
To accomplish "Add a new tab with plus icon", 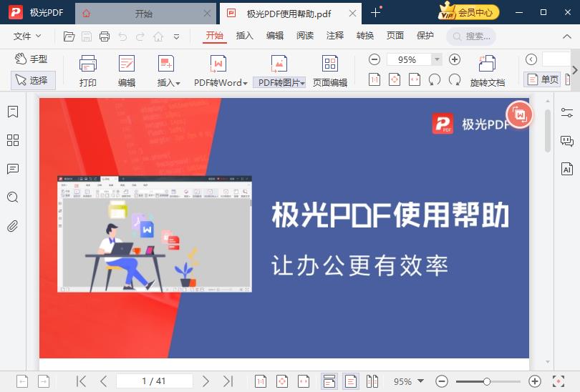I will (x=375, y=13).
